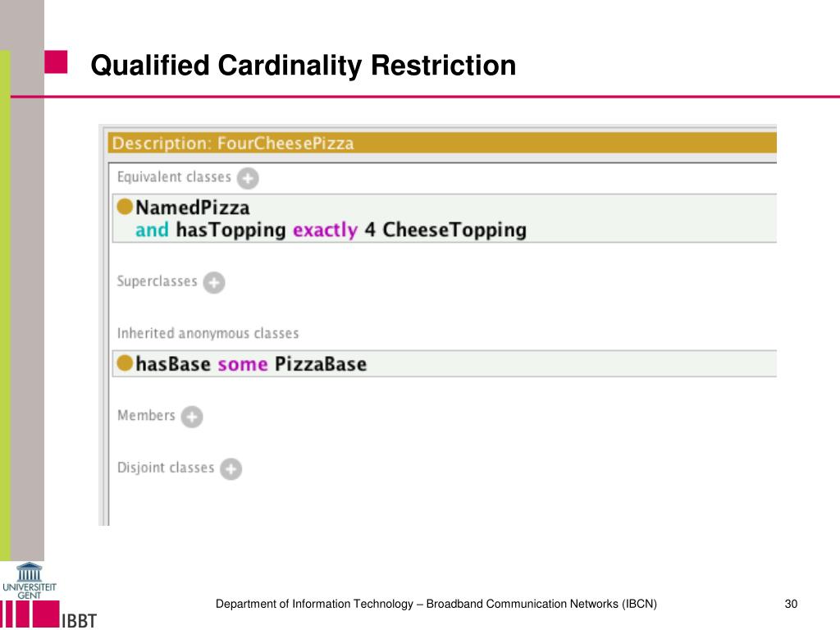Click the Superclasses section label

coord(157,281)
